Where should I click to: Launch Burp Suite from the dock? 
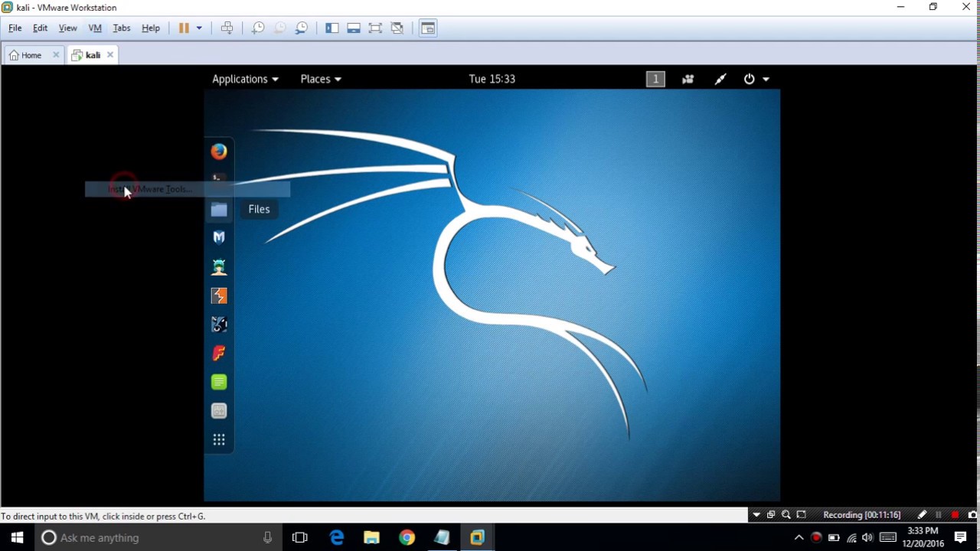219,295
